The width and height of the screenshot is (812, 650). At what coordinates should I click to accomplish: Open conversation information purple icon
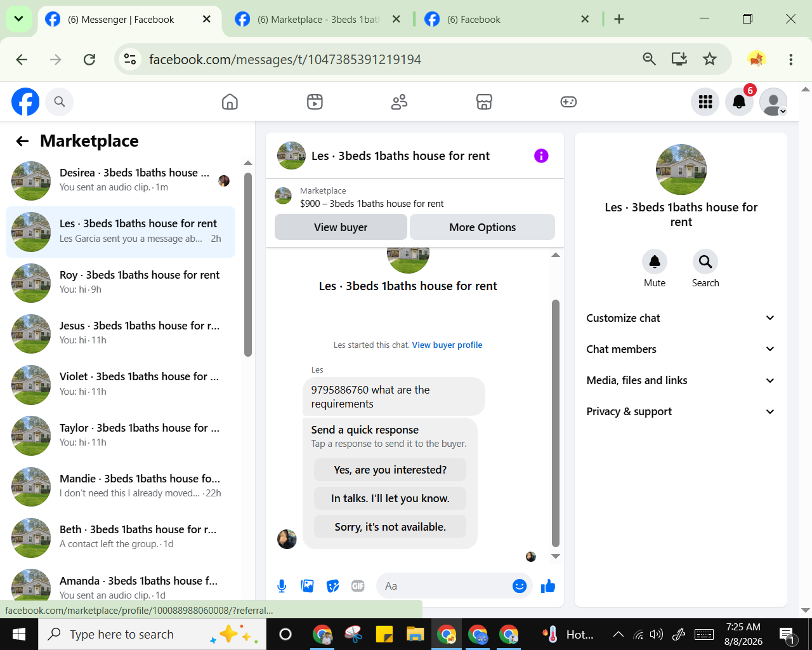pyautogui.click(x=541, y=156)
